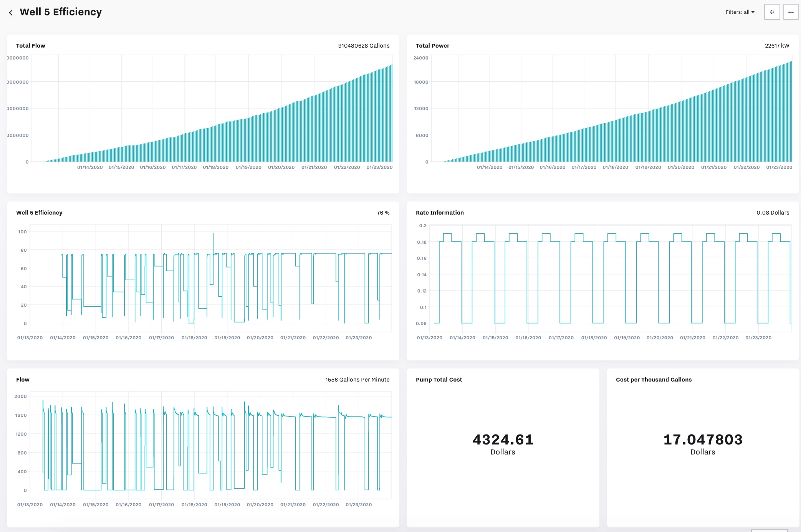Click the 2000 y-axis label in Flow chart
The image size is (801, 532).
tap(21, 396)
